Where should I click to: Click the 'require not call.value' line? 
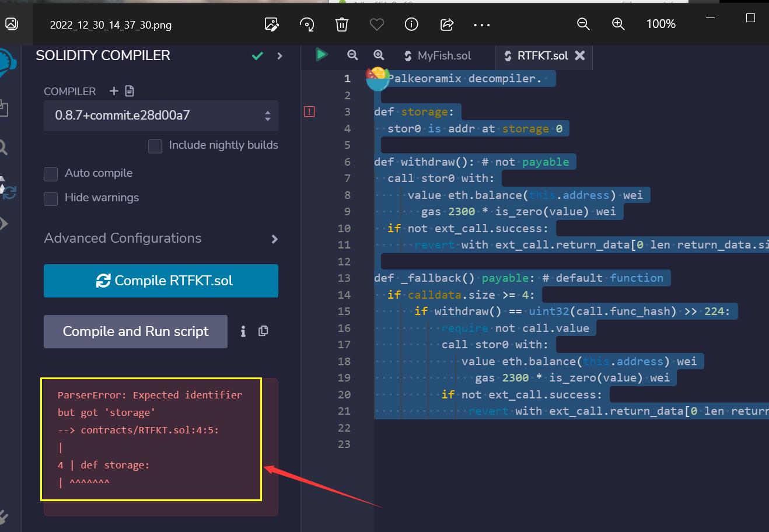pyautogui.click(x=515, y=328)
